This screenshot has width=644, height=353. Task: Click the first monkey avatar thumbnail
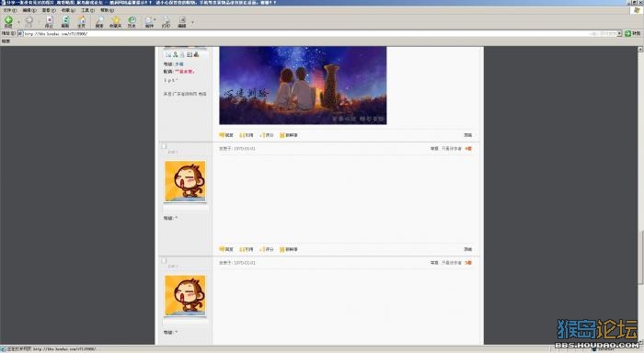pos(185,181)
